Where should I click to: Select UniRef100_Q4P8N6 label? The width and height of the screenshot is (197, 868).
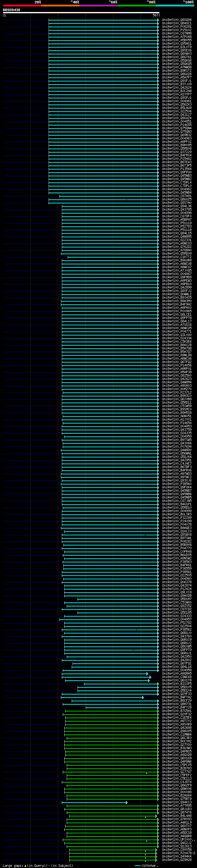pos(176,761)
